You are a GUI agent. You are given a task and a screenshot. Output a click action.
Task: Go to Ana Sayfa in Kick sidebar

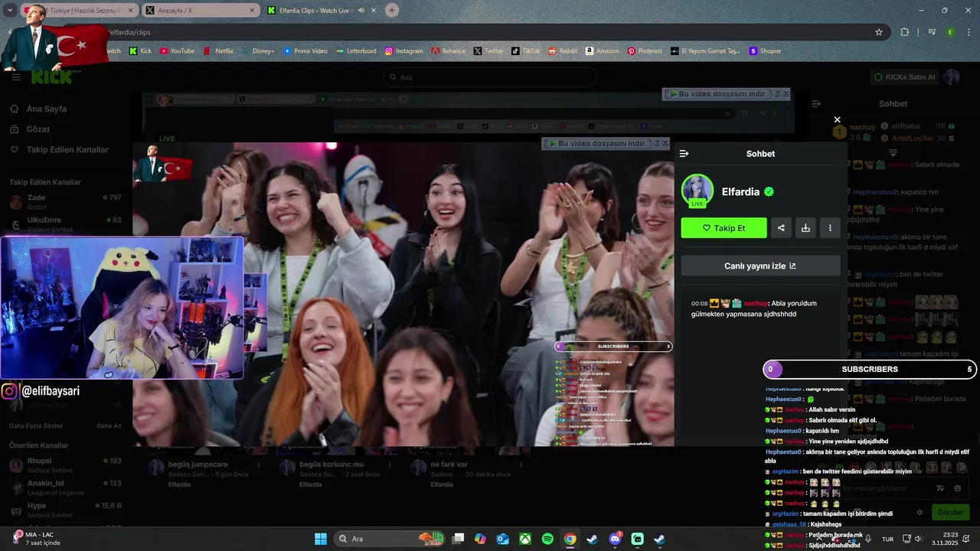[x=46, y=109]
